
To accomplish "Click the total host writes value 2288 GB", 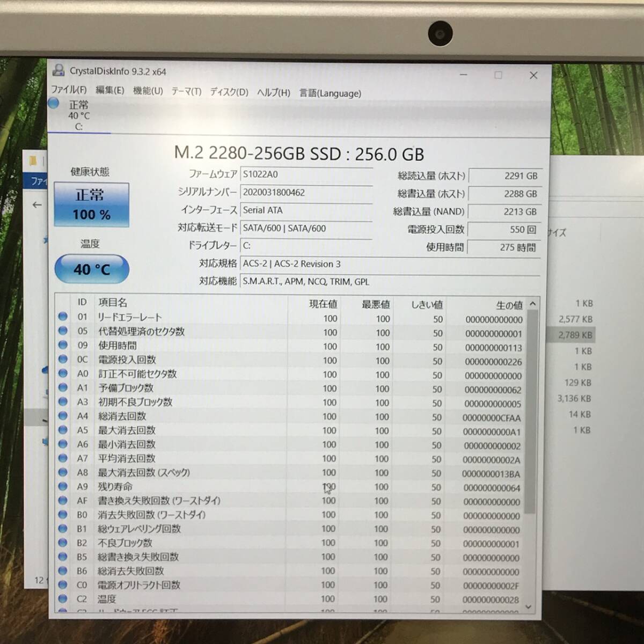I will 504,194.
